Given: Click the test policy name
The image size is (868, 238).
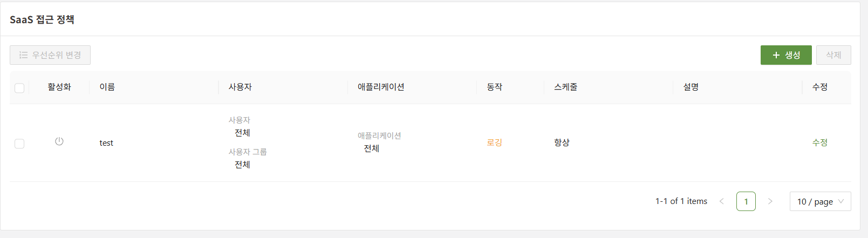Looking at the screenshot, I should click(106, 143).
